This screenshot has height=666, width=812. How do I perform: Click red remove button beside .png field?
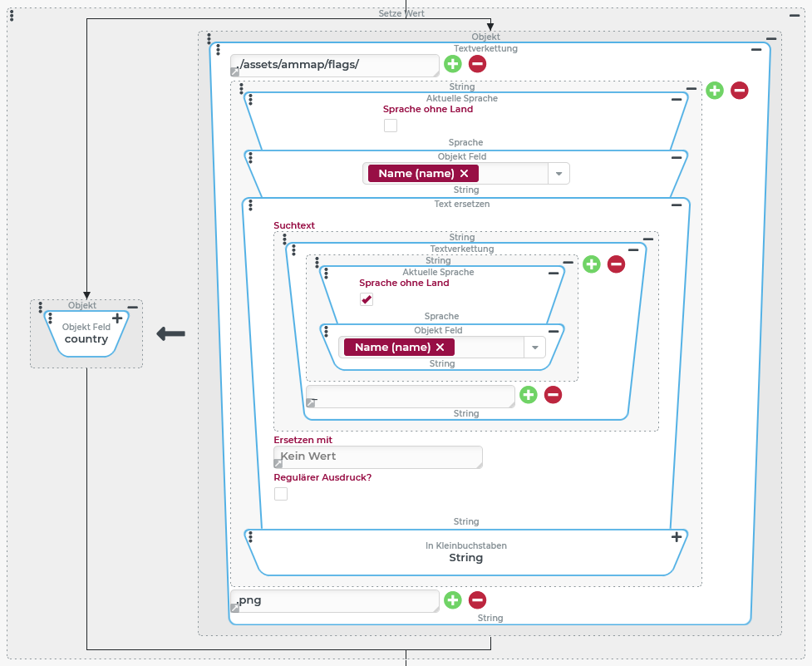click(x=477, y=599)
